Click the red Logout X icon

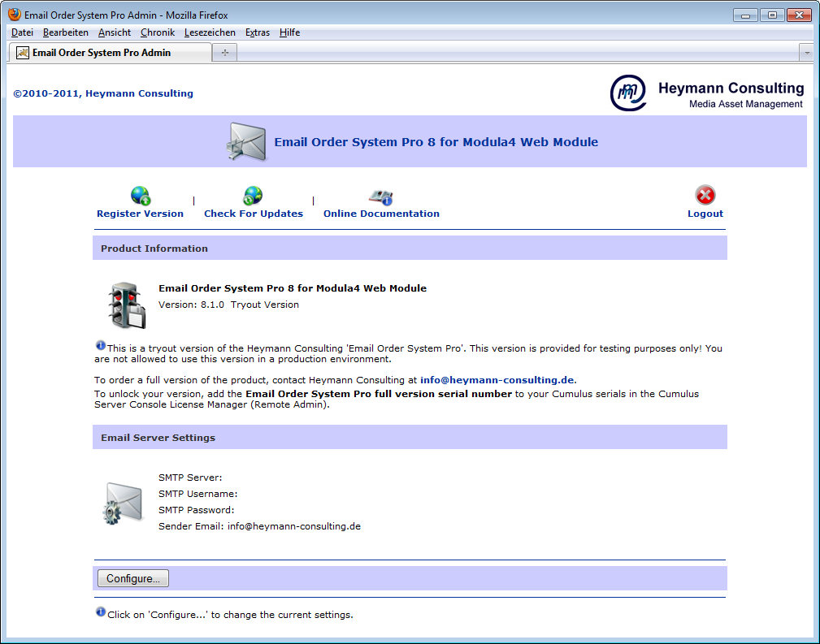pos(705,196)
